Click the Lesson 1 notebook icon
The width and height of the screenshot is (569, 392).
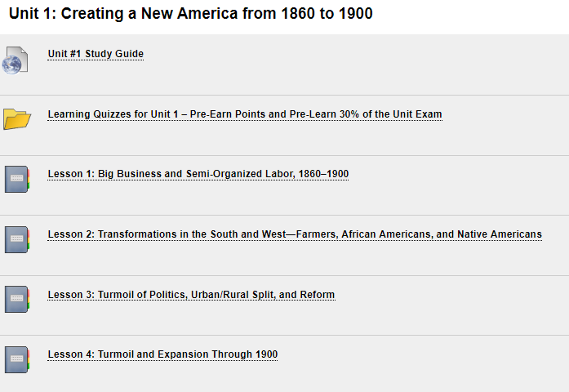click(x=17, y=180)
